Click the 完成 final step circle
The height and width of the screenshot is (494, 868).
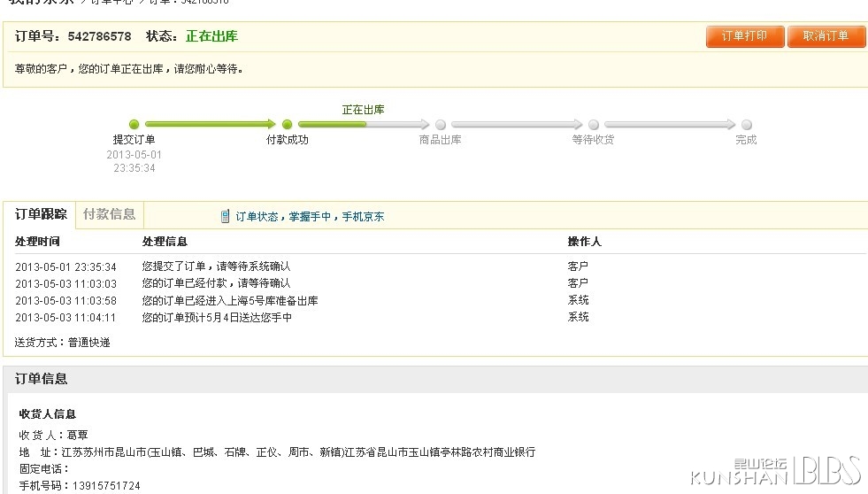747,125
